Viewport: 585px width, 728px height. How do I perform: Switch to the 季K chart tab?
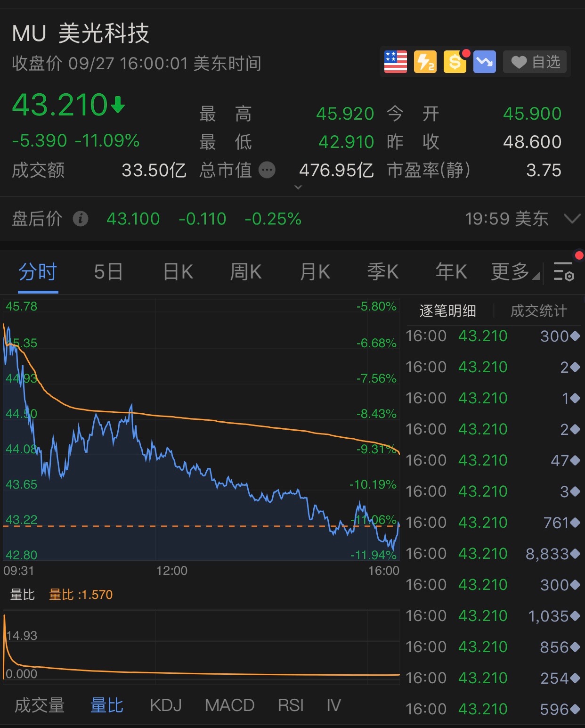click(383, 272)
